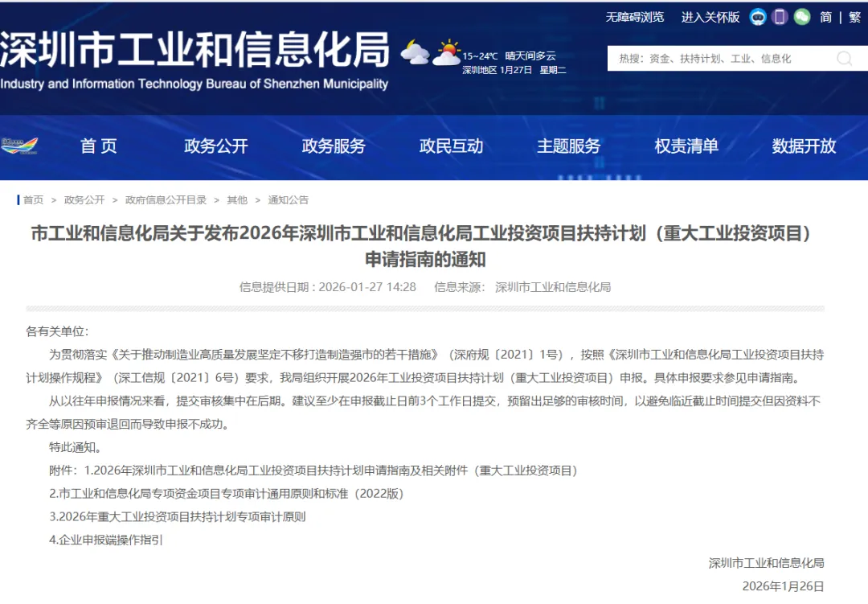Click 政府信息公开目录 breadcrumb link
Viewport: 868px width, 604px height.
(x=166, y=200)
